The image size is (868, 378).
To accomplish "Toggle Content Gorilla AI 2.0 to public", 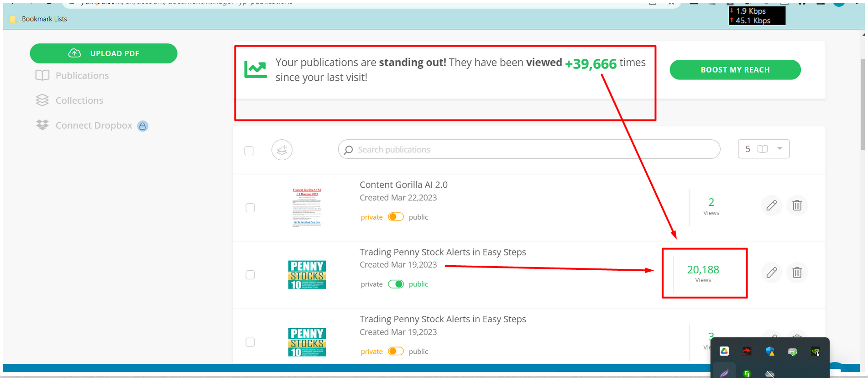I will (x=396, y=217).
